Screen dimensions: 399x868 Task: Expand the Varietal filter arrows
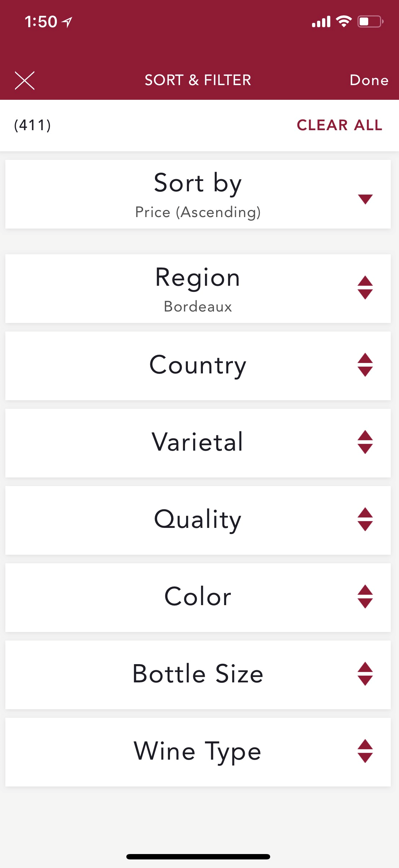(x=365, y=442)
